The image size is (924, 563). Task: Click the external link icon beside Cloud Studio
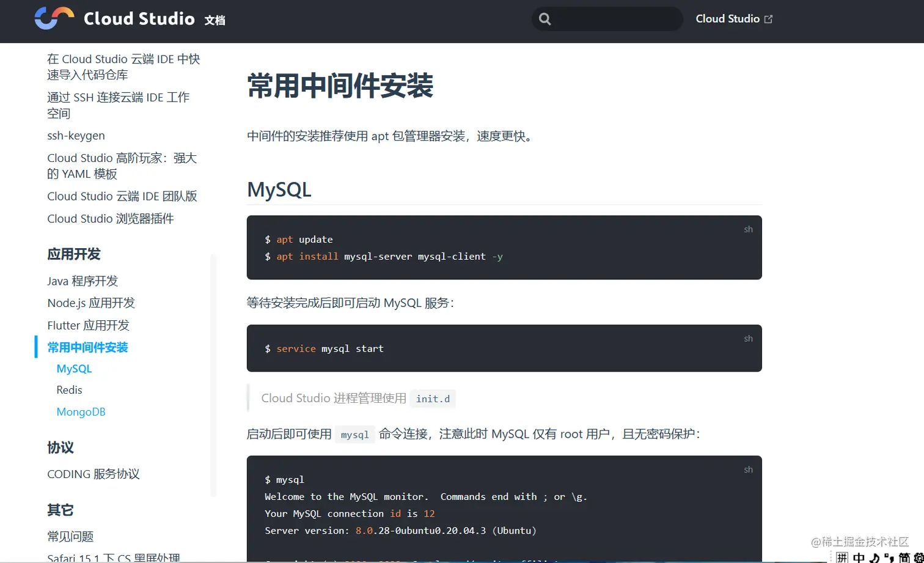769,19
